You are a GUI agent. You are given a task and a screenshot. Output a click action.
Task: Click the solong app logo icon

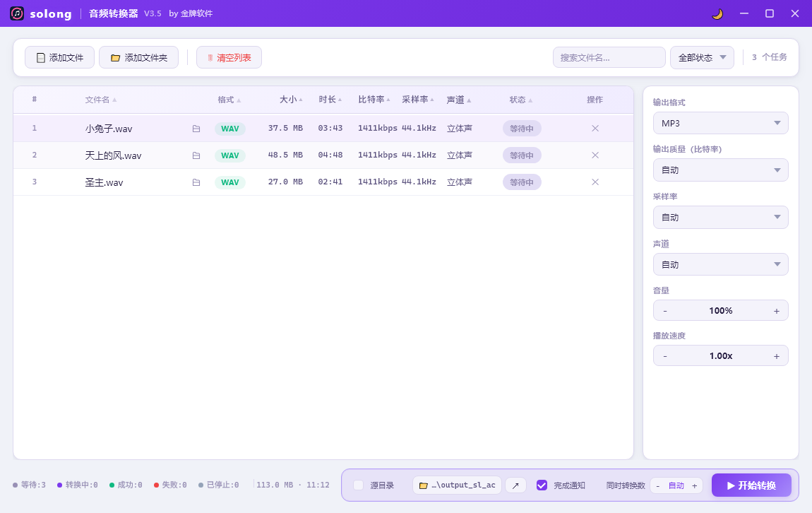tap(17, 13)
